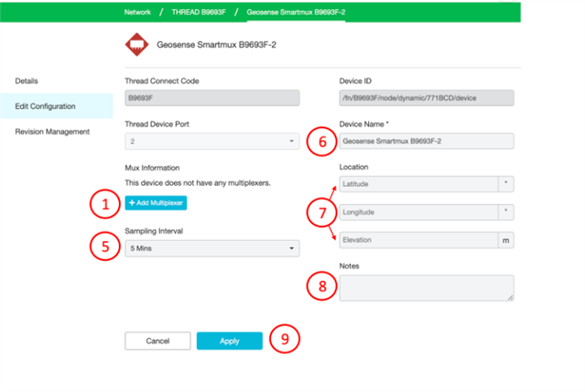Open the Network breadcrumb link
Viewport: 585px width, 392px height.
137,12
